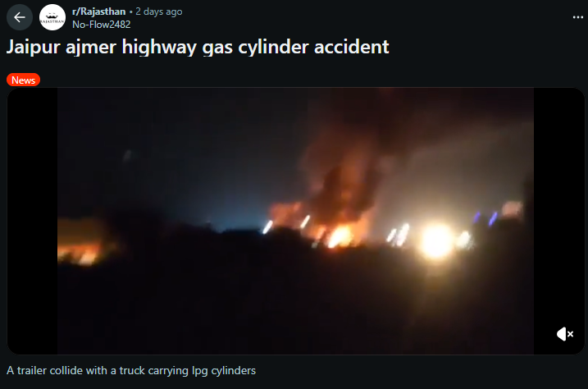The width and height of the screenshot is (588, 389).
Task: Unmute the video with the speaker icon
Action: [565, 334]
